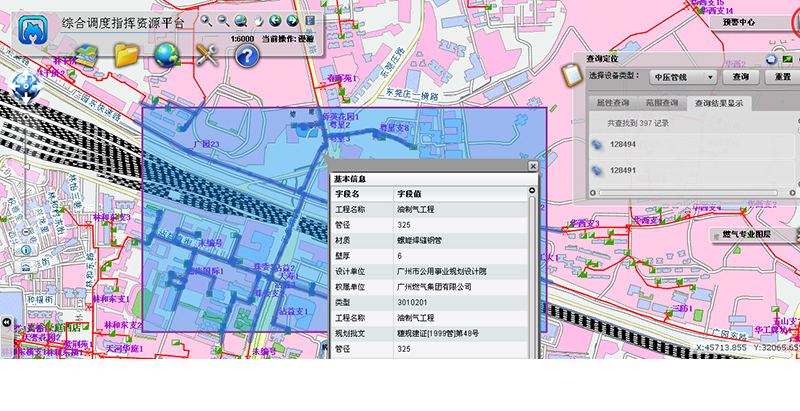
Task: Open the globe map icon
Action: 166,56
